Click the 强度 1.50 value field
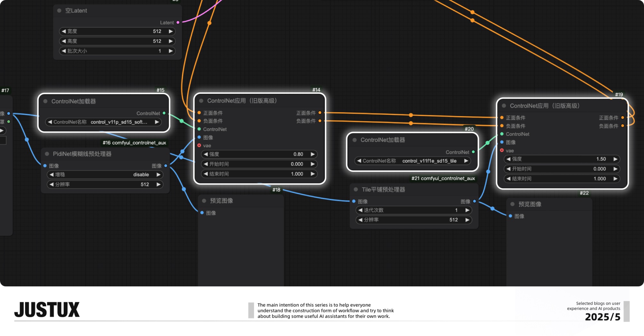 click(x=562, y=159)
